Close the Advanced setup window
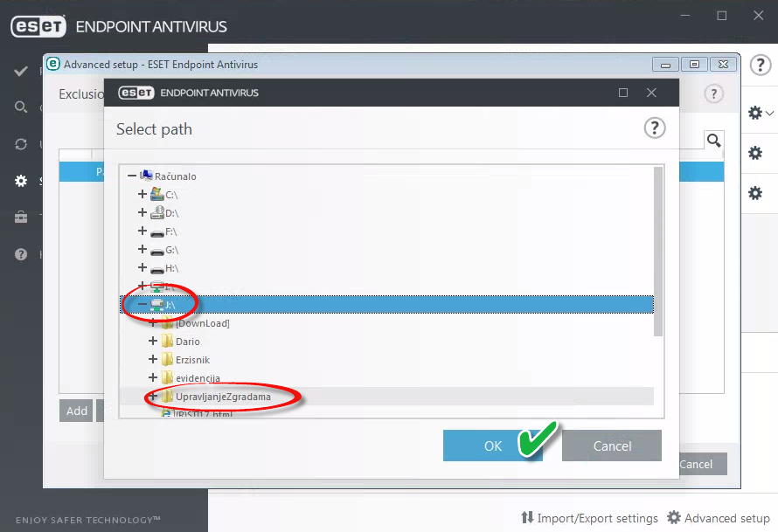The height and width of the screenshot is (532, 778). (723, 65)
